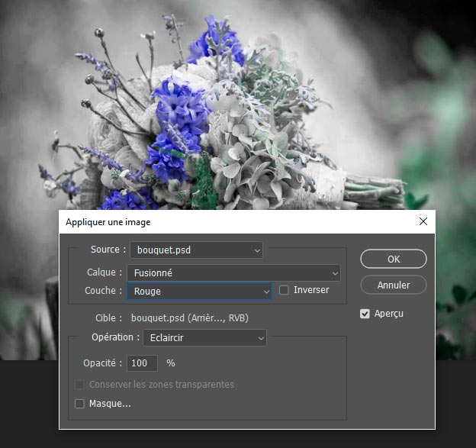Confirm with the OK button
Image resolution: width=476 pixels, height=448 pixels.
pos(393,259)
